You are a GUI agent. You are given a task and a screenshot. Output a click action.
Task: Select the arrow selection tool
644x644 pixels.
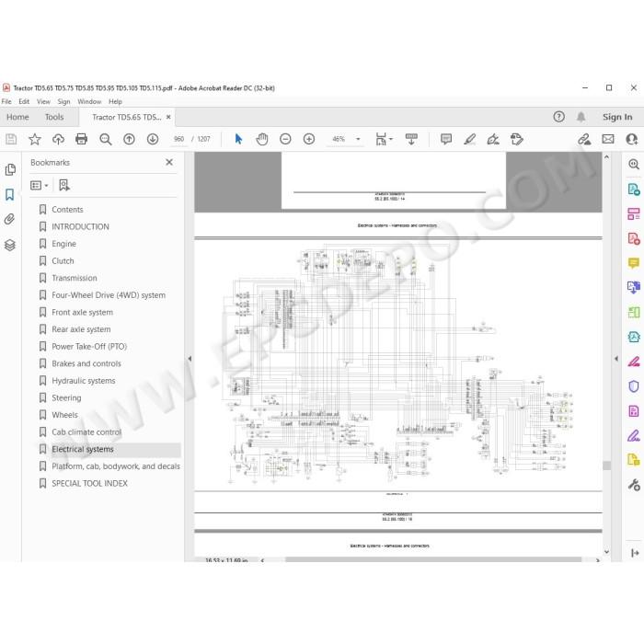(238, 139)
